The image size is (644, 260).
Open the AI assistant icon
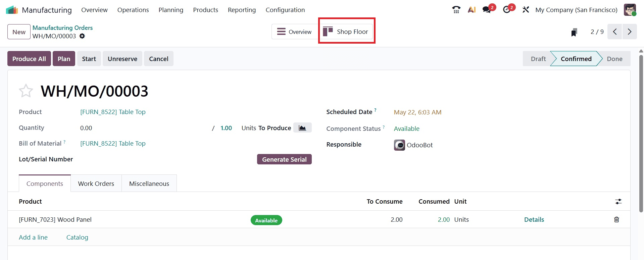pos(472,10)
